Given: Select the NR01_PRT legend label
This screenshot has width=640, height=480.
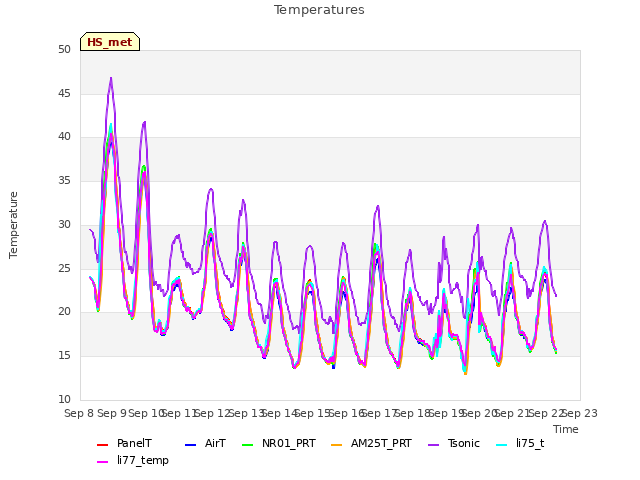Looking at the screenshot, I should (289, 444).
